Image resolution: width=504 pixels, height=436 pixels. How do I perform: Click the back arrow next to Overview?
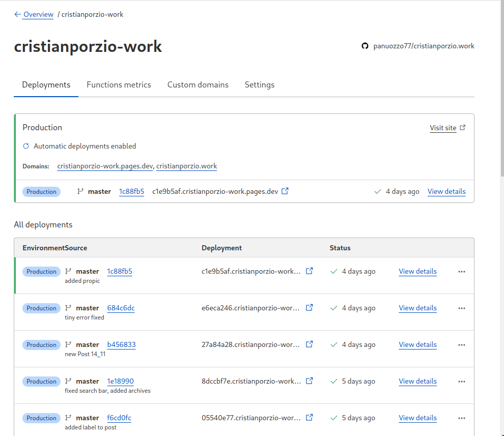pyautogui.click(x=17, y=14)
